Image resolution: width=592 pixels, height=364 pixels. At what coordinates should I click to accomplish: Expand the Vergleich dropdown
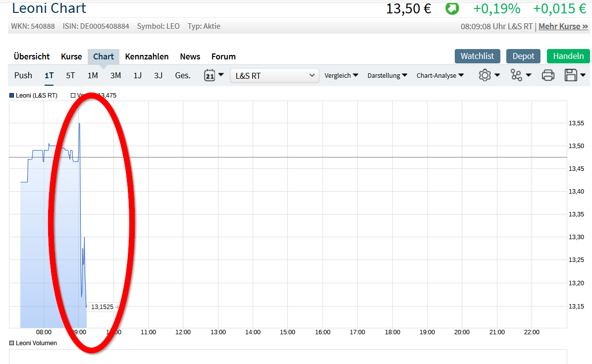point(341,75)
